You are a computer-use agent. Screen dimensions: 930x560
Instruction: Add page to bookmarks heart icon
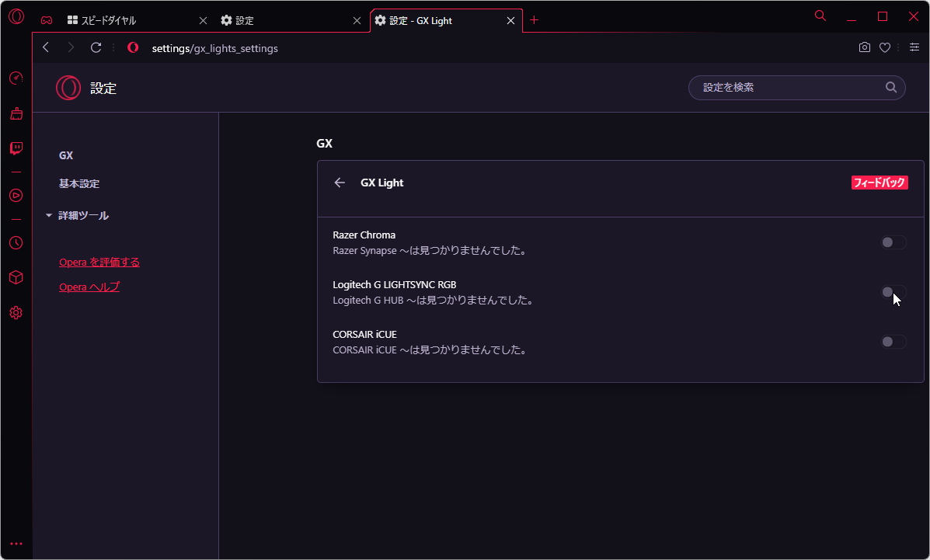pos(885,47)
